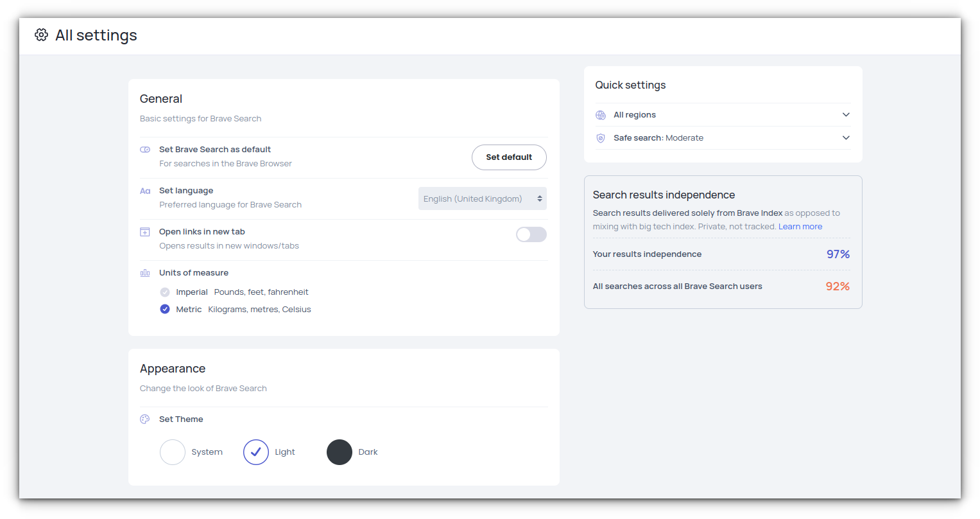This screenshot has height=519, width=980.
Task: Click the 'Kilograms, metres, Celsius' text
Action: [259, 310]
